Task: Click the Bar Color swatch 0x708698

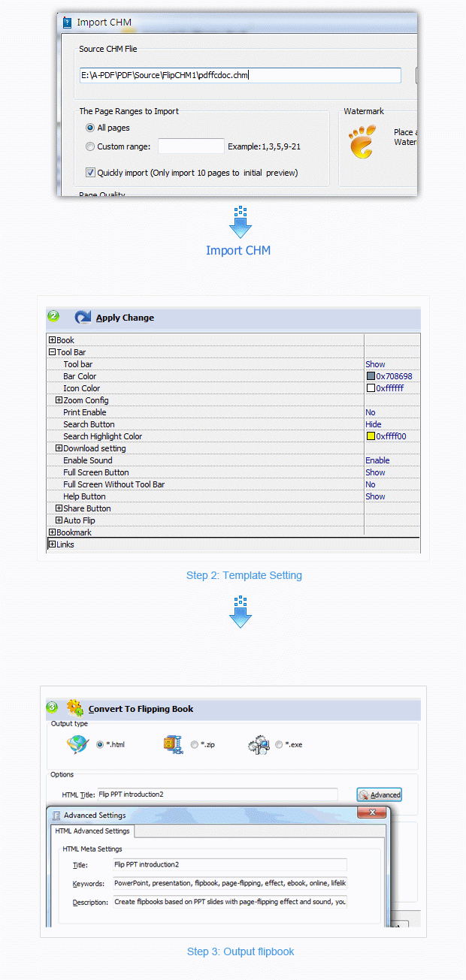Action: 371,376
